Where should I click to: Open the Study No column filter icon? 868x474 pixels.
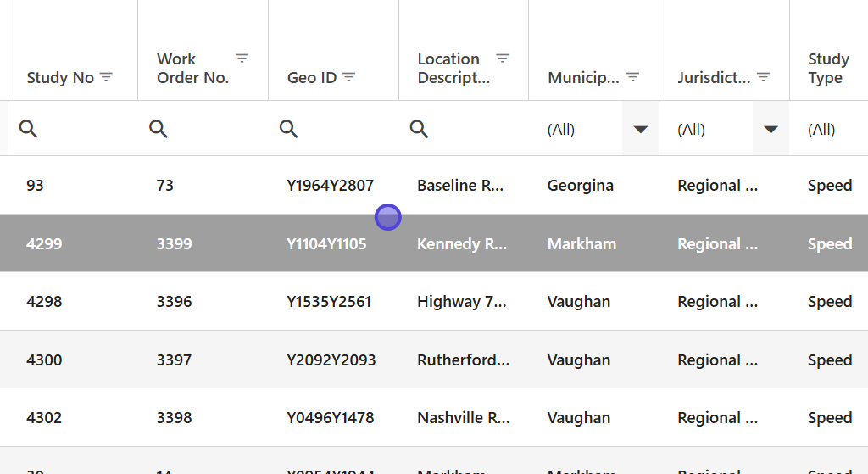(106, 77)
